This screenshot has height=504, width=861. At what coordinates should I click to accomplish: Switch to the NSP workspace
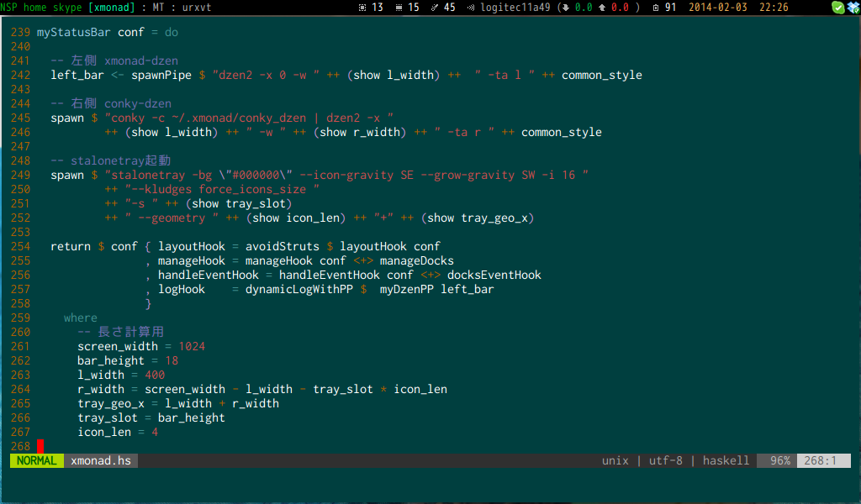pyautogui.click(x=10, y=7)
